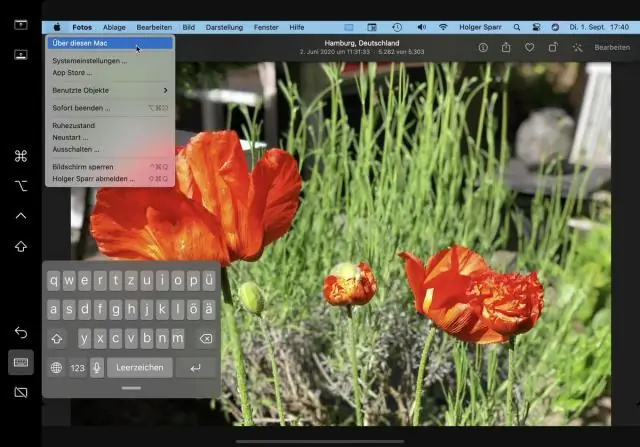Open the Ablage menu
Screen dimensions: 640x447
114,27
